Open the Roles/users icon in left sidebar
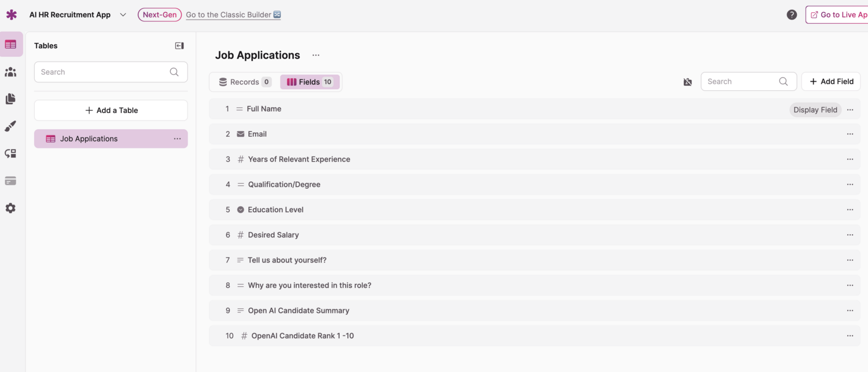Viewport: 868px width, 372px height. (10, 72)
